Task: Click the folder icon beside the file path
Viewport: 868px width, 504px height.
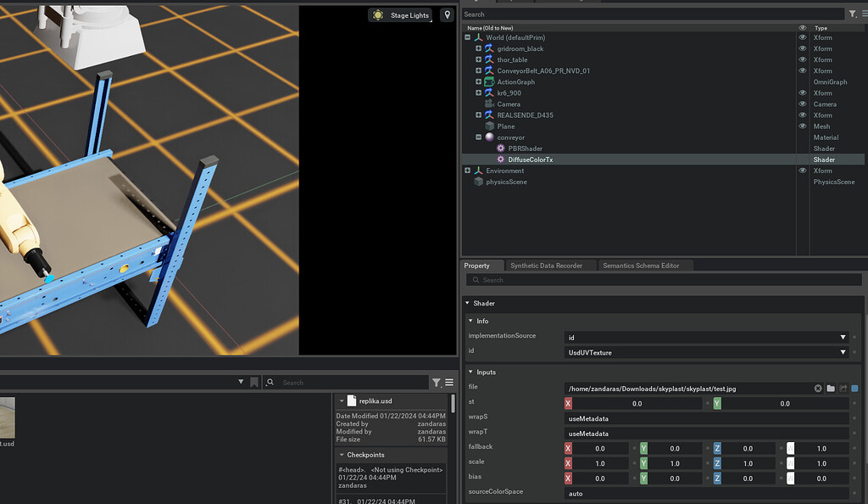Action: click(830, 386)
